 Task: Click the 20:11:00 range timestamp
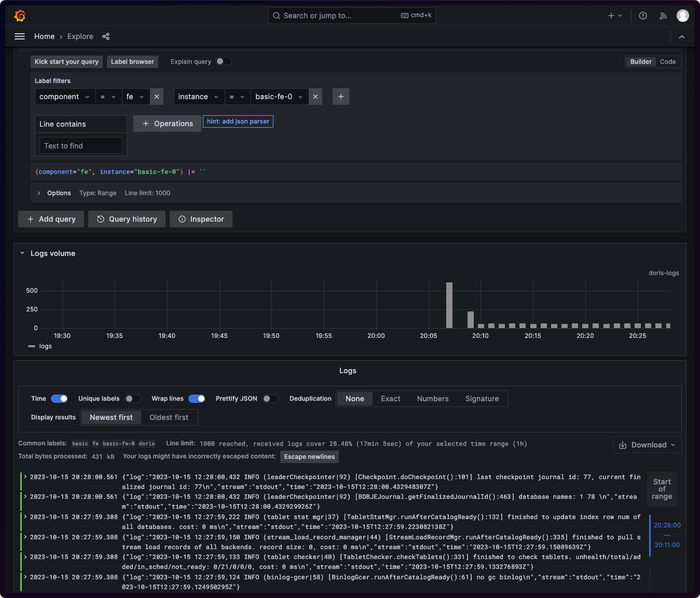pyautogui.click(x=667, y=545)
